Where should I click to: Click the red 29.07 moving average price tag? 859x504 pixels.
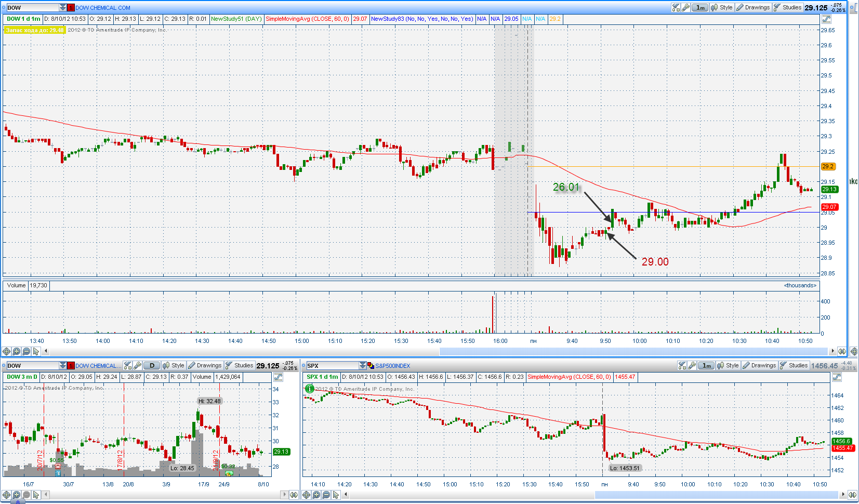tap(829, 207)
